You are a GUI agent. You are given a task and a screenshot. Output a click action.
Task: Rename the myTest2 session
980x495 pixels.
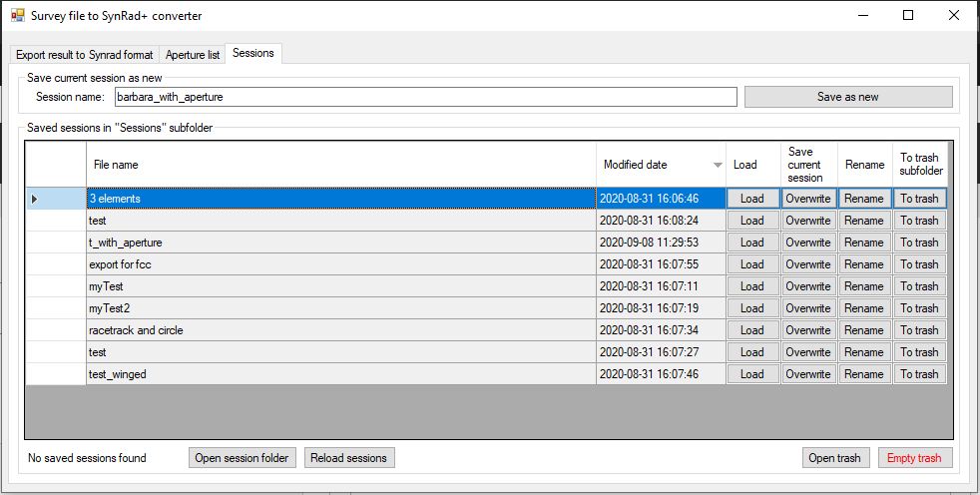pos(863,308)
